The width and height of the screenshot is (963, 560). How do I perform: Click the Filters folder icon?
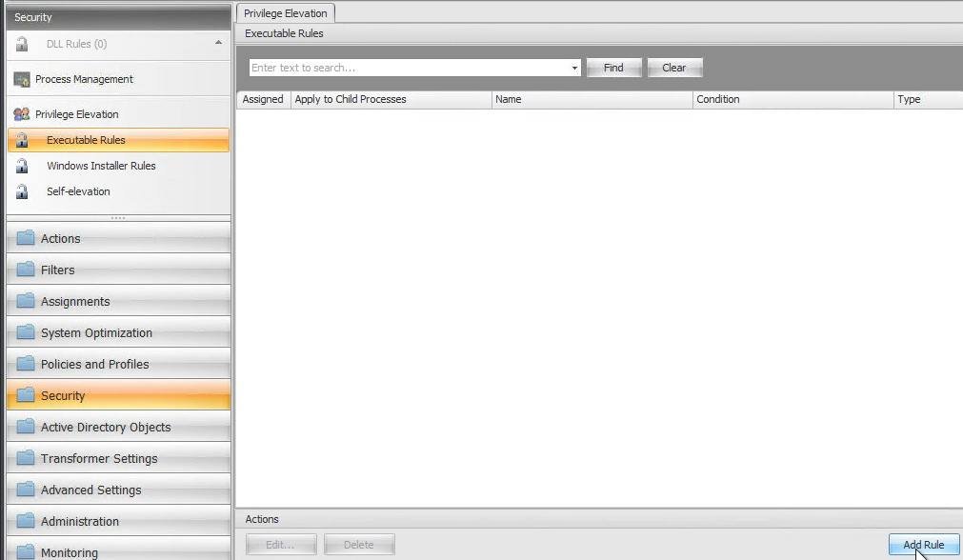(25, 270)
